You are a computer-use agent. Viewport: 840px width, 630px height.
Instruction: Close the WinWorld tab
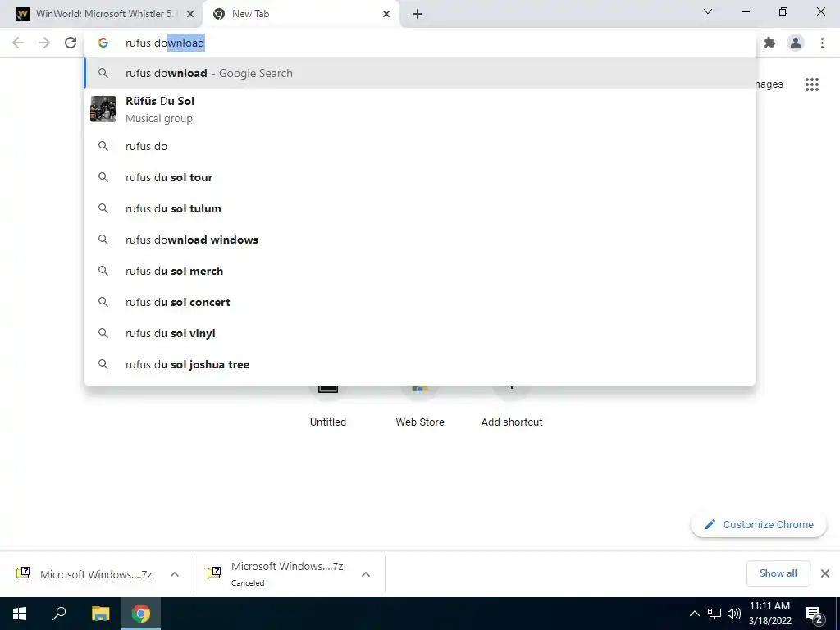pyautogui.click(x=190, y=14)
